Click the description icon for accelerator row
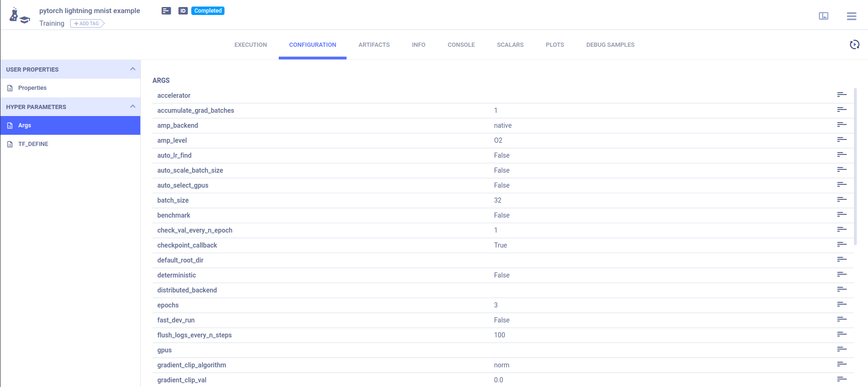Viewport: 868px width, 387px height. pos(841,95)
